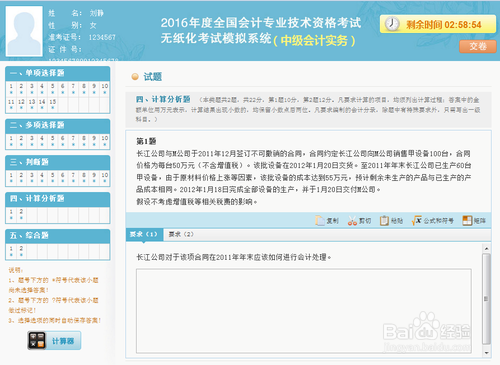Viewport: 500px width, 365px height.
Task: Select the section header 一、单项选择题
Action: coord(58,73)
